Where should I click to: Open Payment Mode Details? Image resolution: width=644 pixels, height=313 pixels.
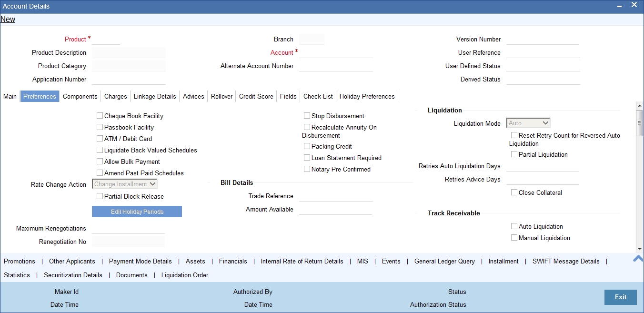click(141, 261)
